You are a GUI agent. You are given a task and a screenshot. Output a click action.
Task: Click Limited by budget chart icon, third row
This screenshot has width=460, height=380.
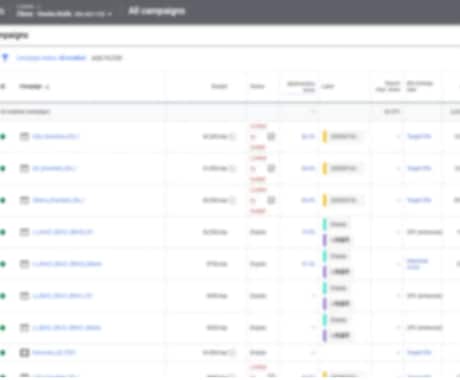click(271, 200)
